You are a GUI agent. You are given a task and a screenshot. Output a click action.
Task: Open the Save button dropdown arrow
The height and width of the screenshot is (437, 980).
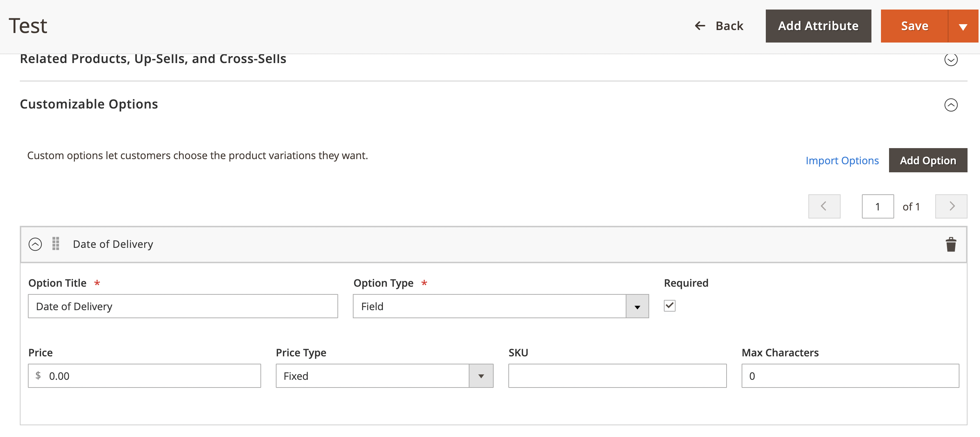coord(963,26)
